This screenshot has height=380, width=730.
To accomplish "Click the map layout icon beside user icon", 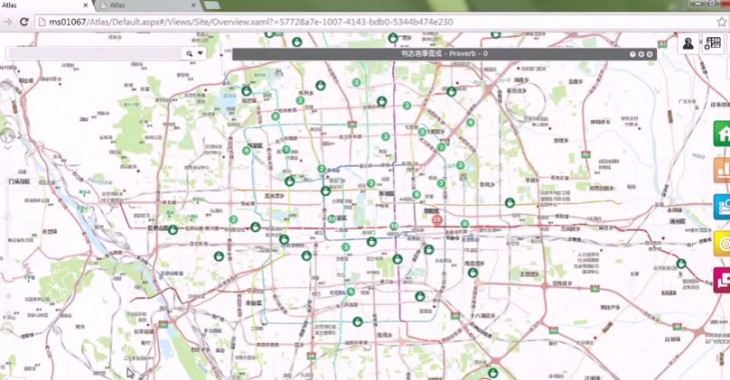I will (x=712, y=44).
